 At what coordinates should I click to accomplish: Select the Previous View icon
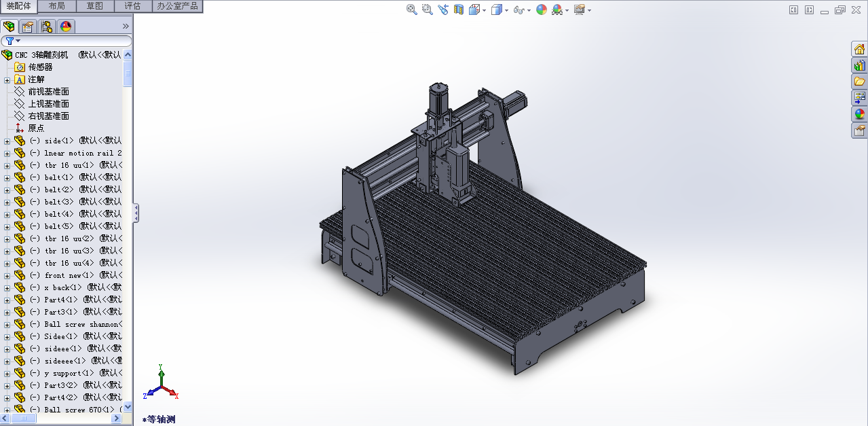pos(443,10)
